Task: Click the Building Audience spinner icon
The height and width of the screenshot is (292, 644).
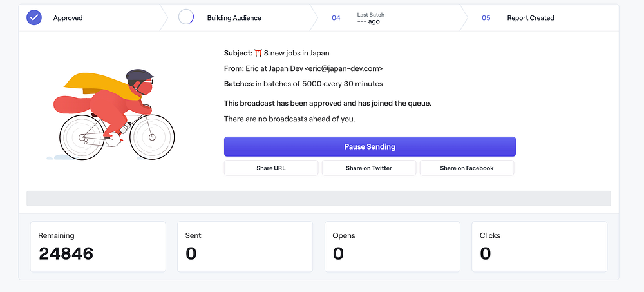Action: 186,18
